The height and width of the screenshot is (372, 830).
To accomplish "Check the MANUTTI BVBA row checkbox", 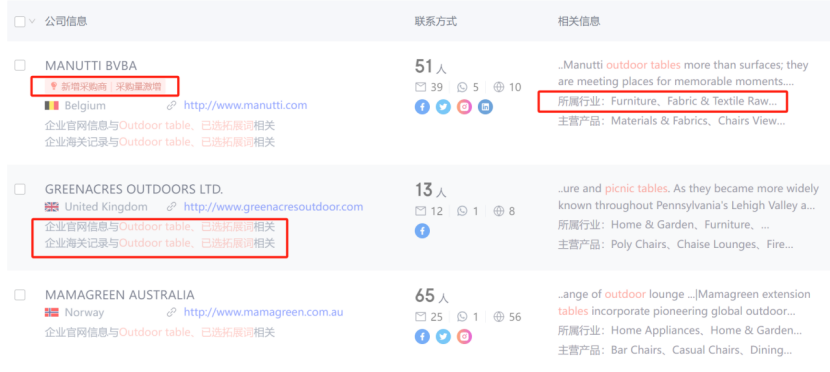I will pyautogui.click(x=20, y=66).
